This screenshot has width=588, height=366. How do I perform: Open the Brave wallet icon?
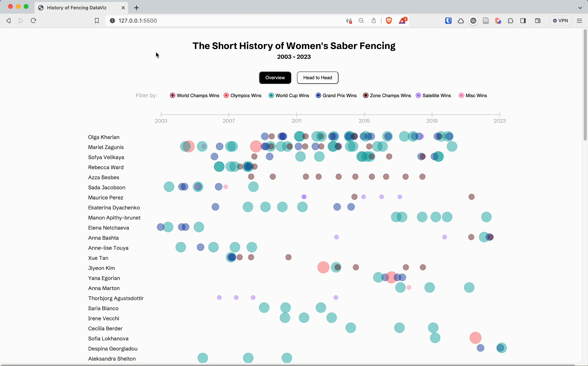coord(538,21)
